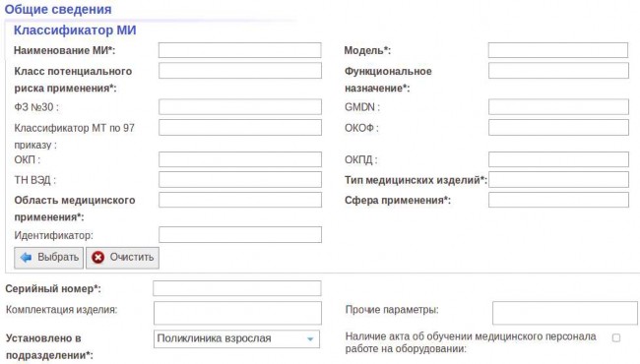This screenshot has width=640, height=364.
Task: Click the ТН ВЭД input field
Action: click(240, 180)
